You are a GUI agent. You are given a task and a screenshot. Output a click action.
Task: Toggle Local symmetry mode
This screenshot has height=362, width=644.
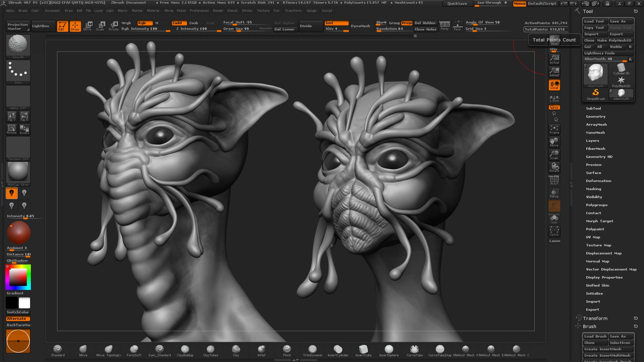pyautogui.click(x=554, y=85)
